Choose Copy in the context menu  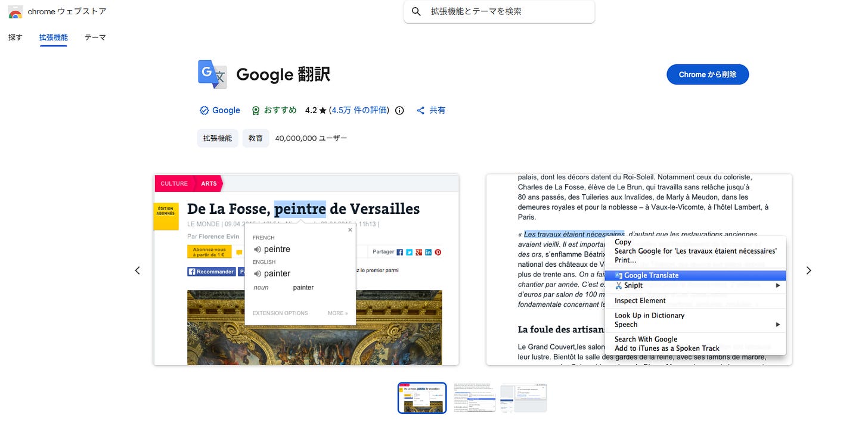(623, 242)
